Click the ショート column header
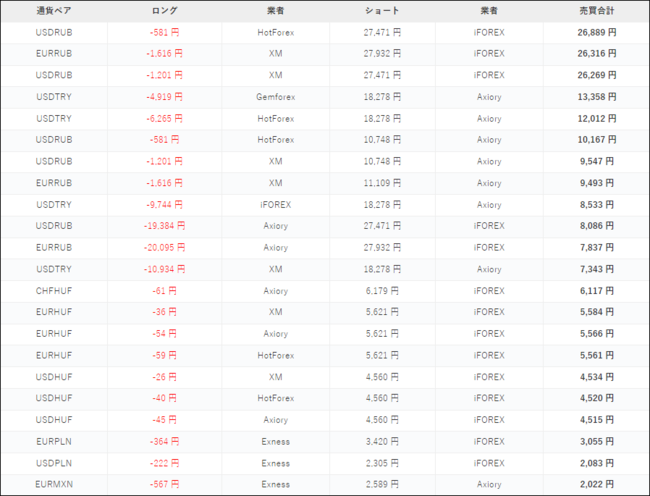Screen dimensions: 650x496 [x=382, y=11]
